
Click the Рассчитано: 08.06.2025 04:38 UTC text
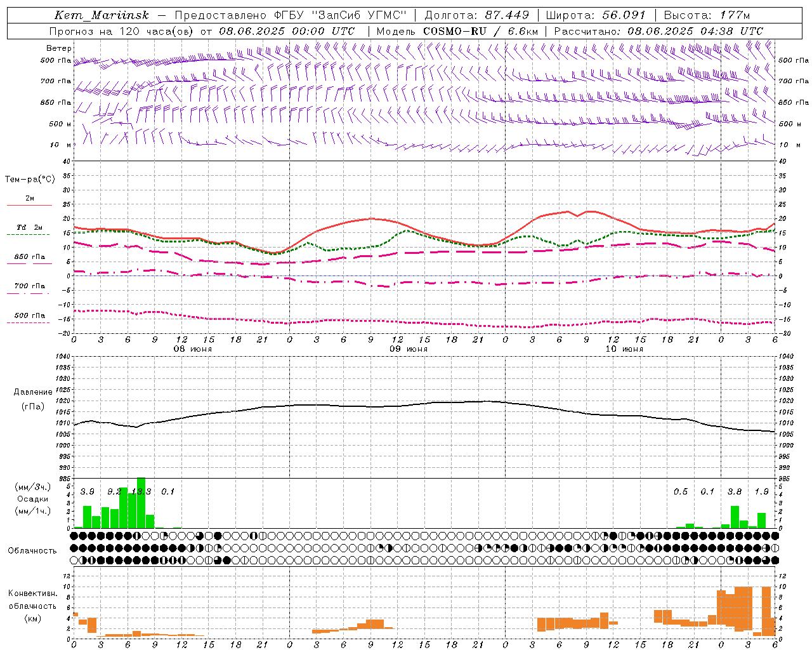point(658,31)
